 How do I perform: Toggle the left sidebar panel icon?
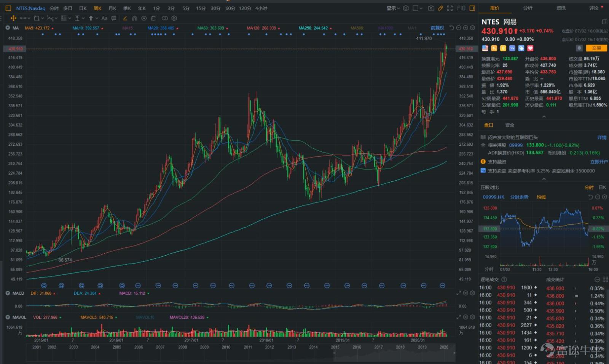(x=8, y=8)
